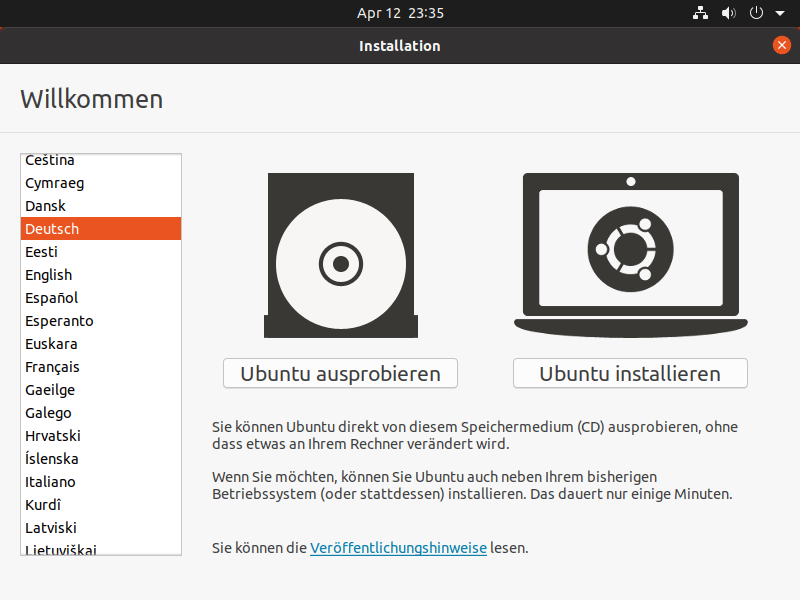Pick Italiano from the language list

50,482
